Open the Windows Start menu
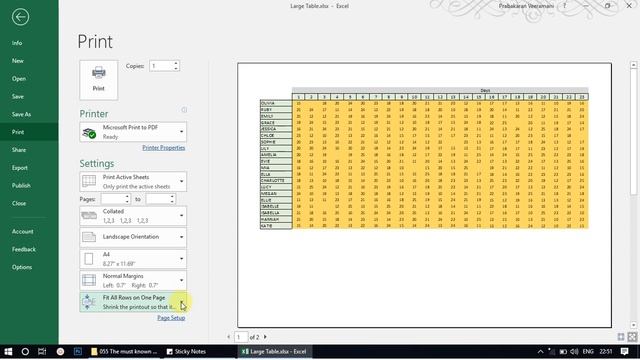The height and width of the screenshot is (360, 640). (8, 352)
